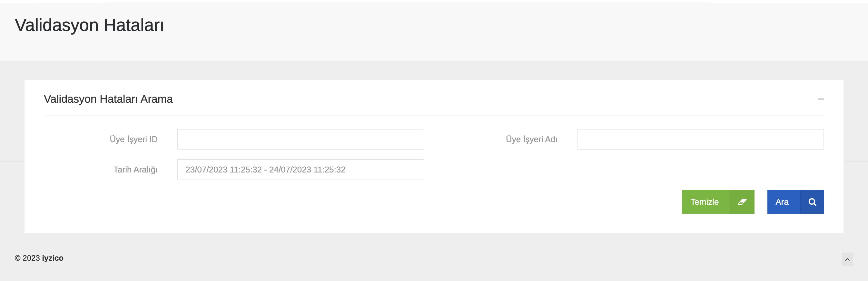Click the Validasyon Hataları page heading
The height and width of the screenshot is (281, 868).
[89, 25]
